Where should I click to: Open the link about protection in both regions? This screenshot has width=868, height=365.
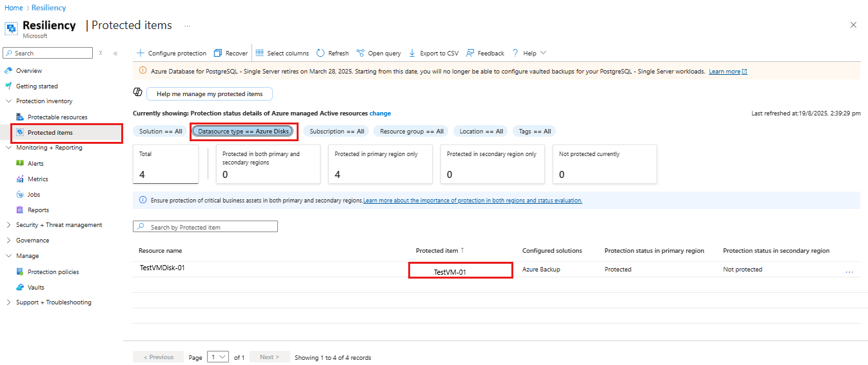click(473, 201)
